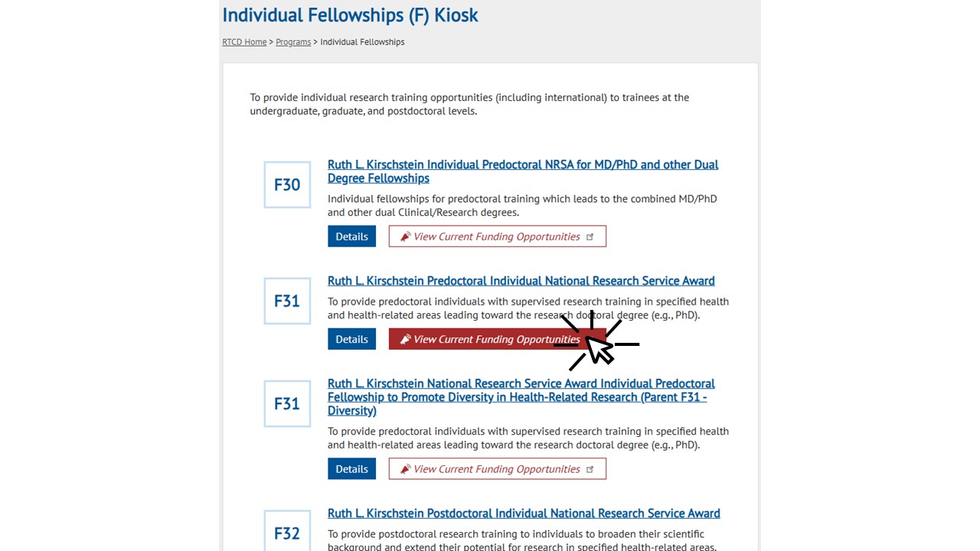Screen dimensions: 980x551
Task: Click the F31 Predoctoral NRSA badge
Action: point(287,301)
